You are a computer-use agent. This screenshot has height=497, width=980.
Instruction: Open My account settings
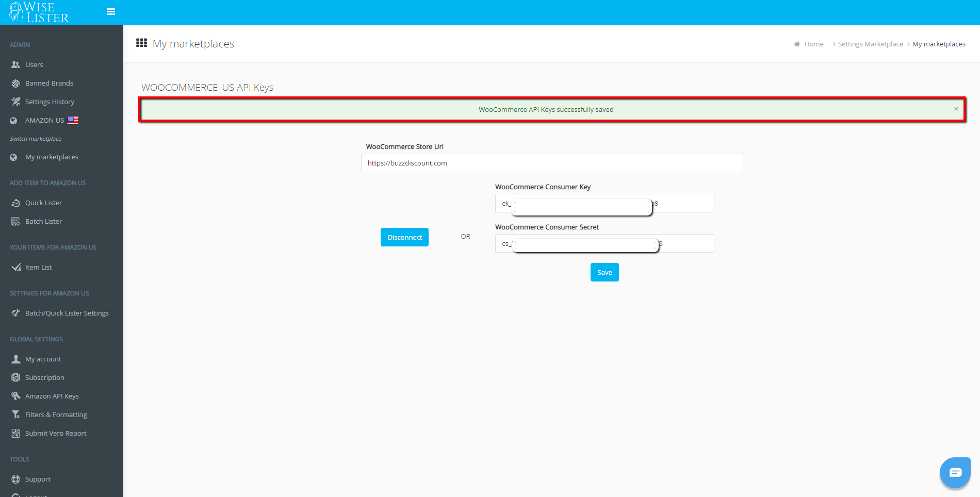(43, 359)
